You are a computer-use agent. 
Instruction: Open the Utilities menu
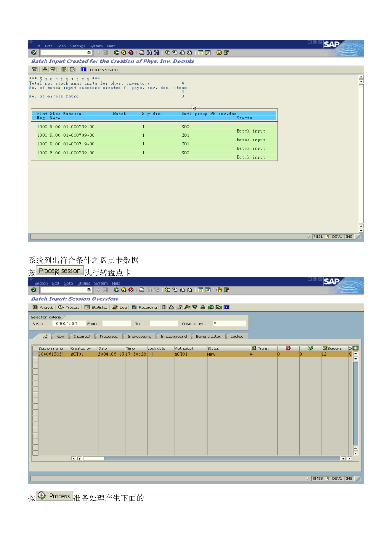pos(83,283)
